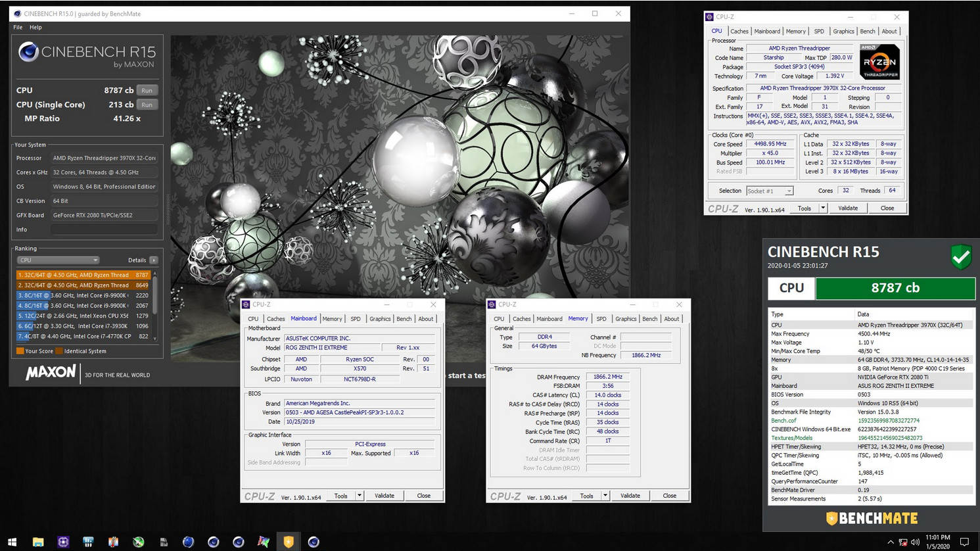
Task: Run the CPU Single Core test
Action: [147, 105]
